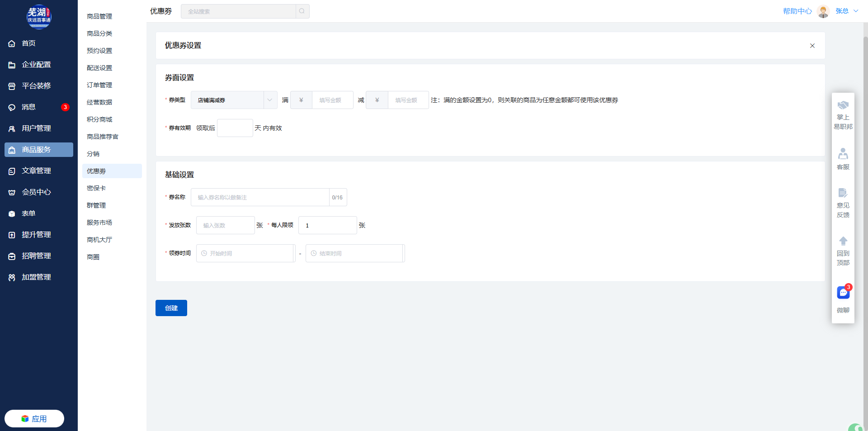Open the 意见反馈 feedback icon
868x431 pixels.
843,193
